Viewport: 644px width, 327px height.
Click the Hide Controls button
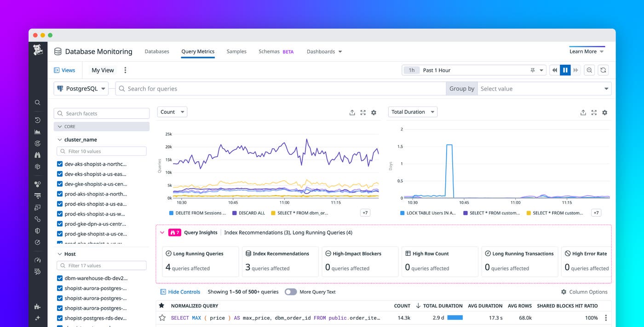click(x=180, y=292)
